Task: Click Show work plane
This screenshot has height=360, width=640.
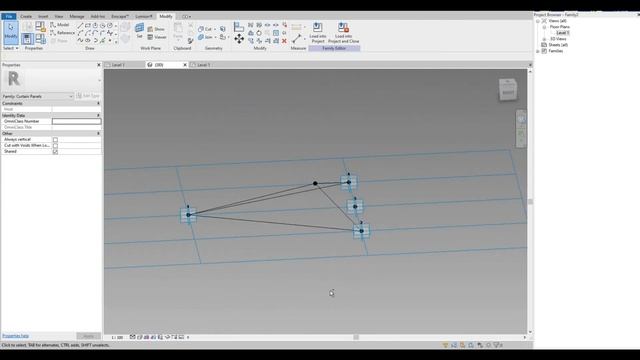Action: coord(156,29)
